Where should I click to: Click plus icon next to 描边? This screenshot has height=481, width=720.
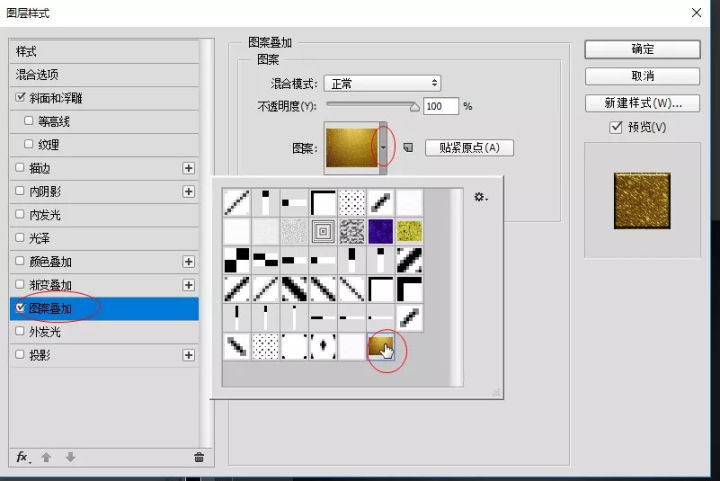[188, 168]
